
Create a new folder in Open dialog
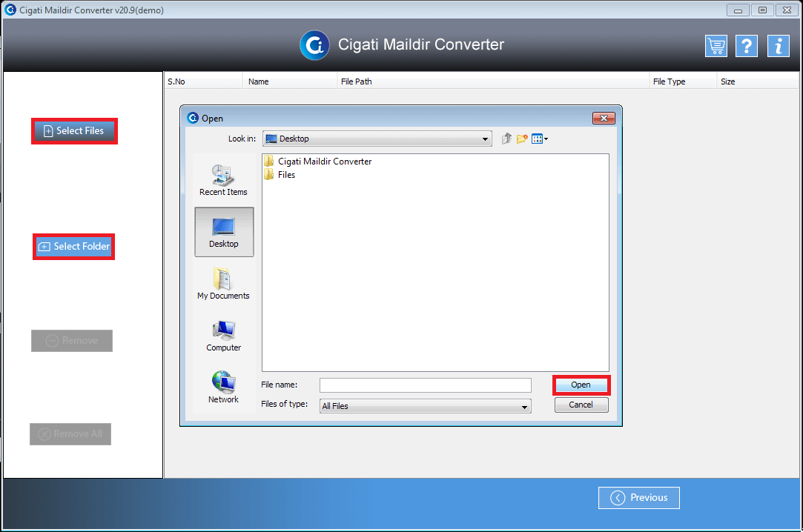(x=522, y=139)
